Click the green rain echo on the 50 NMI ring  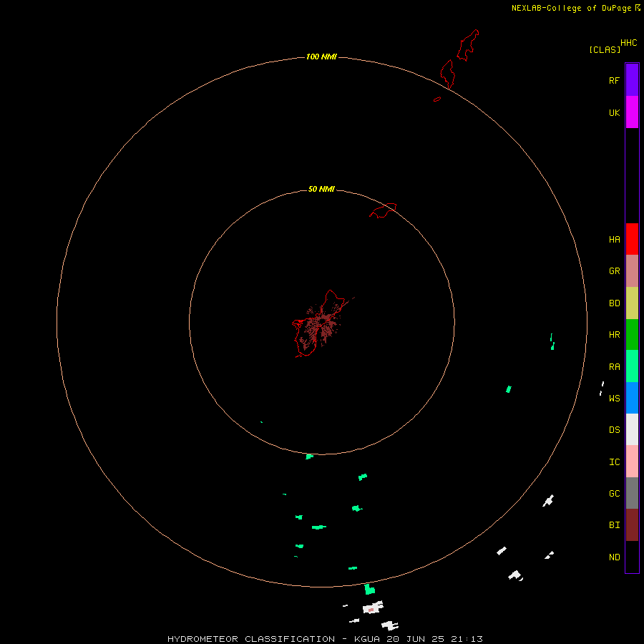309,457
